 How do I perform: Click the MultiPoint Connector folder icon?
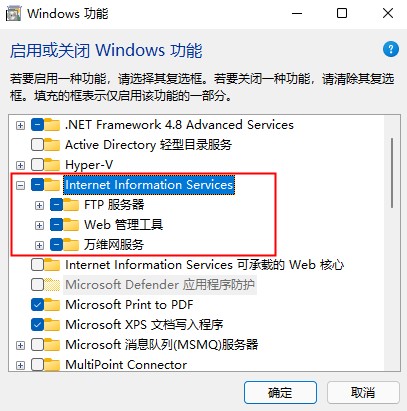click(52, 364)
